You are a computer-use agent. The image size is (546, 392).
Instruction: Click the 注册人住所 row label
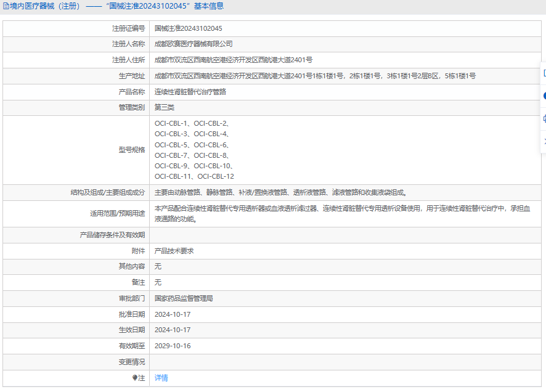(x=129, y=60)
